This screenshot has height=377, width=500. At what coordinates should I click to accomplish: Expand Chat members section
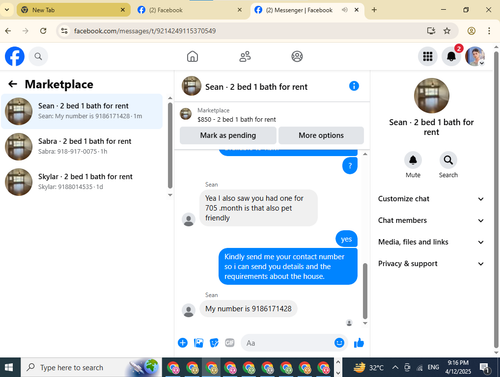pos(430,220)
